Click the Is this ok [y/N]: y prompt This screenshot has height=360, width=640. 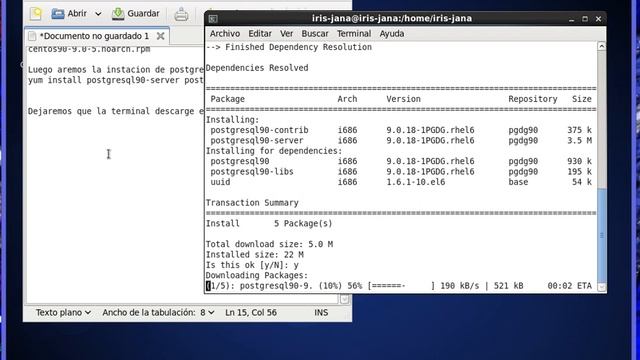pyautogui.click(x=252, y=265)
